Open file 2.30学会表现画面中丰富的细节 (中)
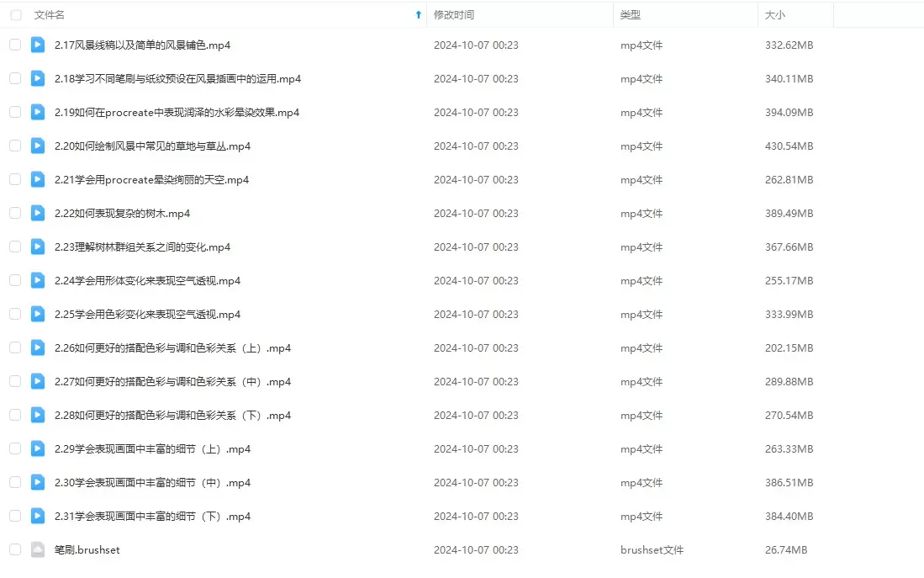 [153, 482]
